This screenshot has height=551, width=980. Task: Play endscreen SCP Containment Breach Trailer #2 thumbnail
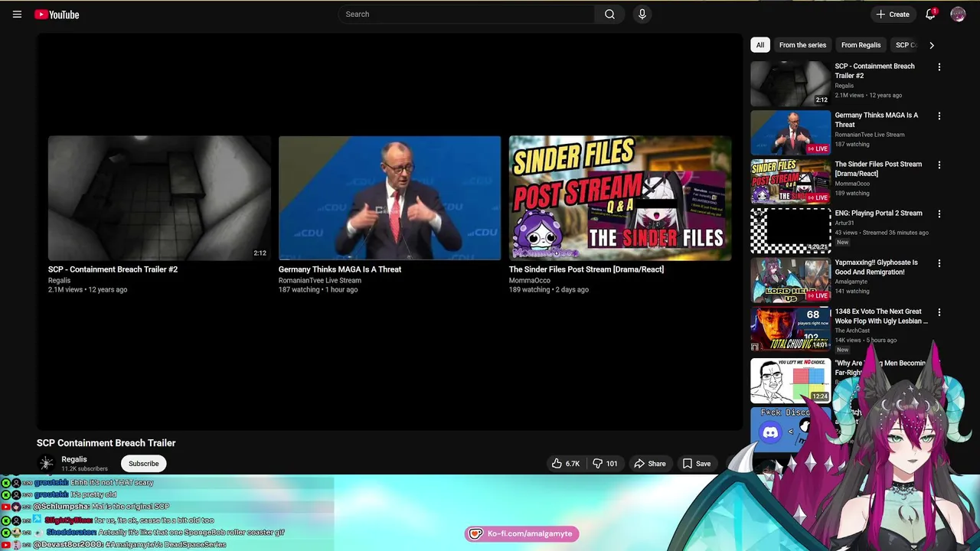coord(159,198)
